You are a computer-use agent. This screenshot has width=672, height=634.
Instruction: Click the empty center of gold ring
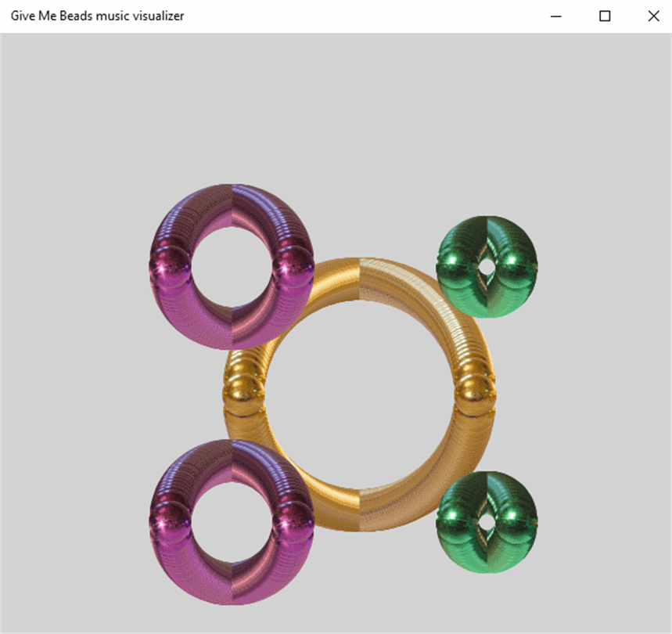(x=359, y=394)
